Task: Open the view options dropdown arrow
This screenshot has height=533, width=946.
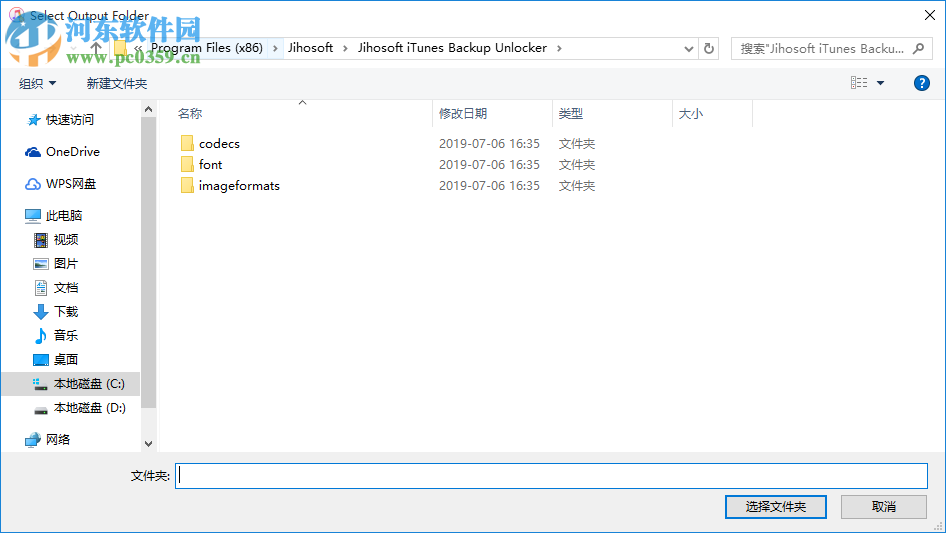Action: pos(880,83)
